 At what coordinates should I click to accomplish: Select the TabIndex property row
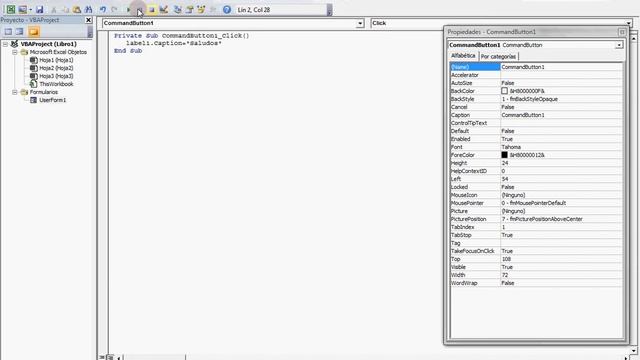pos(536,227)
